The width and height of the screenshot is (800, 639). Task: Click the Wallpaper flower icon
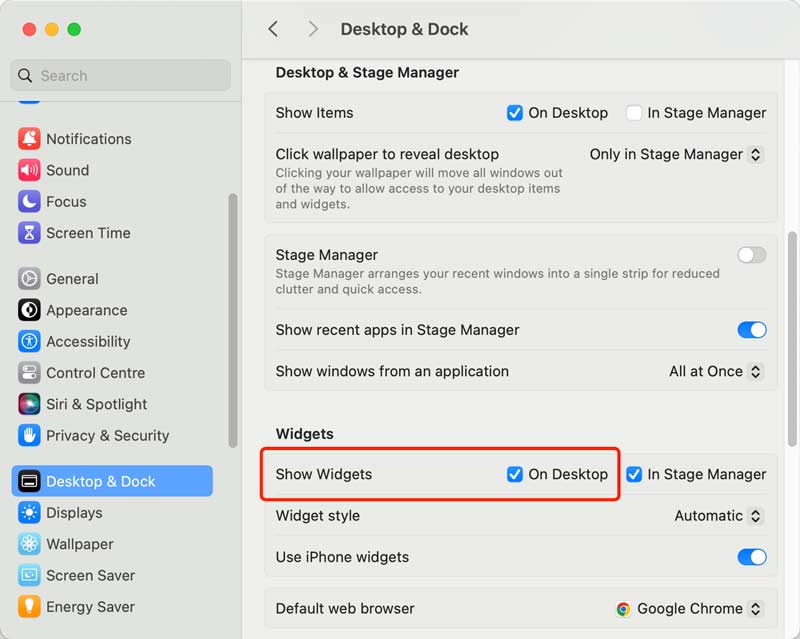pyautogui.click(x=29, y=544)
